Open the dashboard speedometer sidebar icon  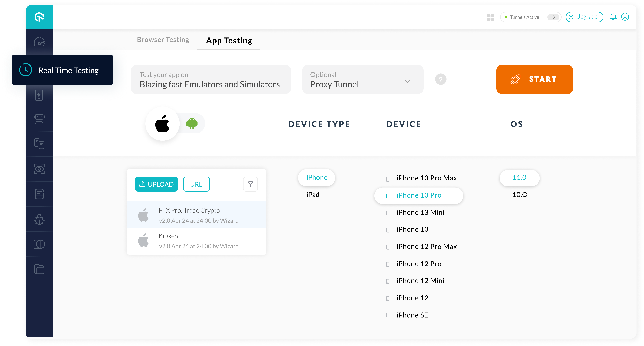(39, 42)
